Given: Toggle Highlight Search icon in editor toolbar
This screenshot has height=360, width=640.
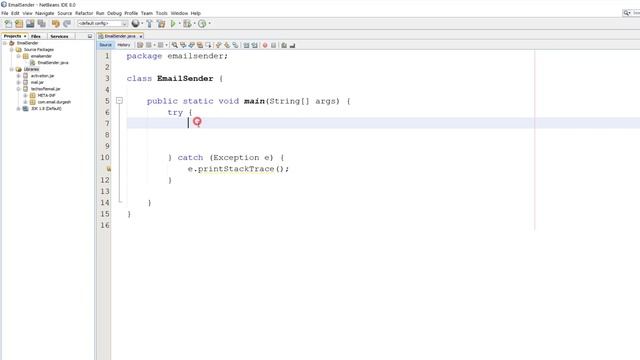Looking at the screenshot, I should click(x=200, y=45).
